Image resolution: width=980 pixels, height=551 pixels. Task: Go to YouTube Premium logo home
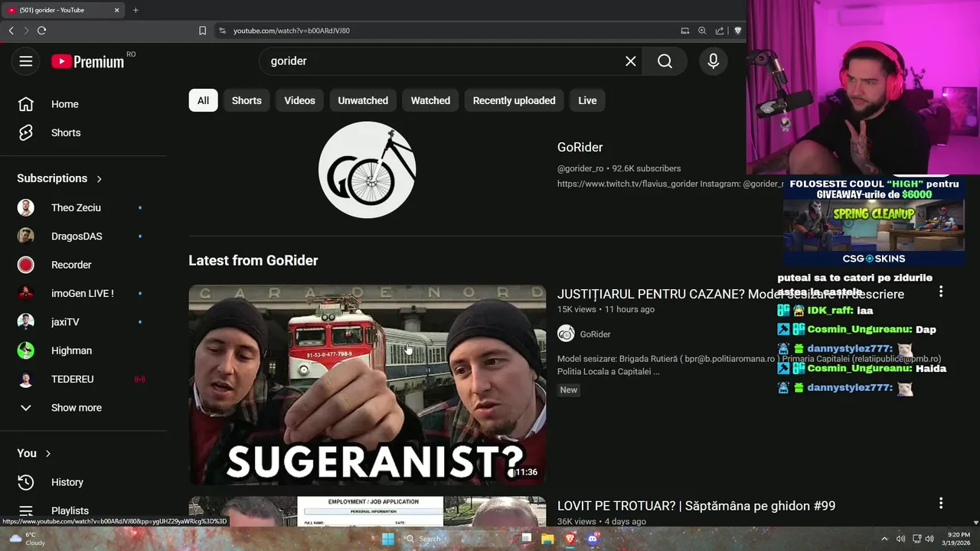88,62
